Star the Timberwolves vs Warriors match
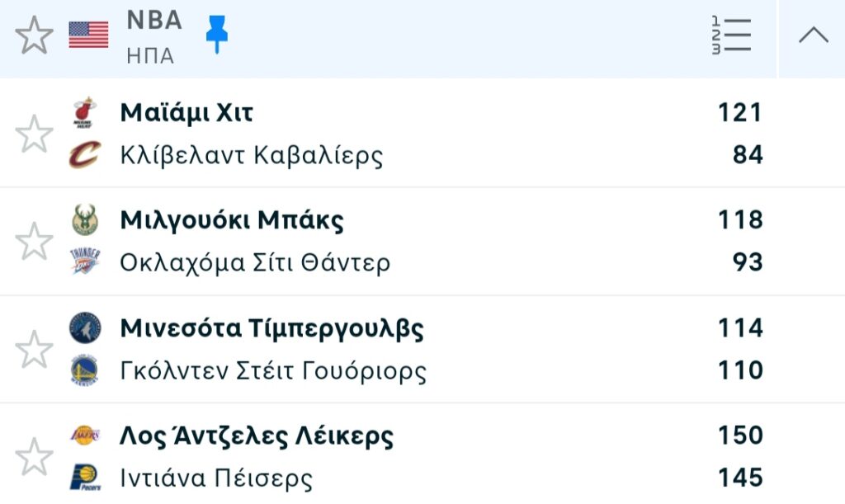Screen dimensions: 845x504 pyautogui.click(x=34, y=349)
